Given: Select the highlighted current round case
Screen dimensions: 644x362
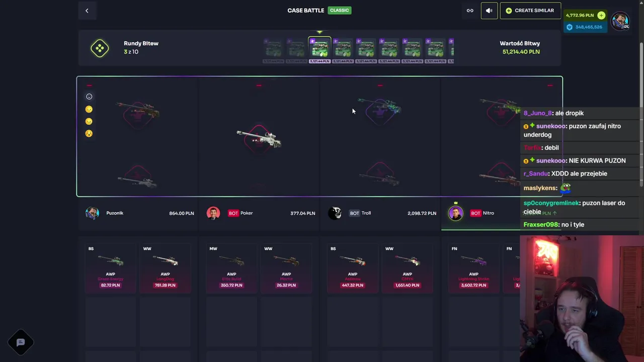Looking at the screenshot, I should click(x=319, y=50).
